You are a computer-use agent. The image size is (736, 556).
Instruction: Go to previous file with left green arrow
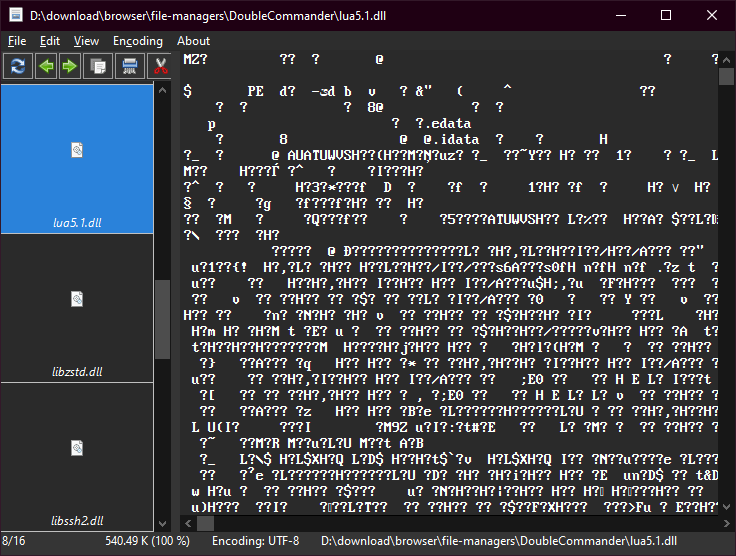click(46, 67)
